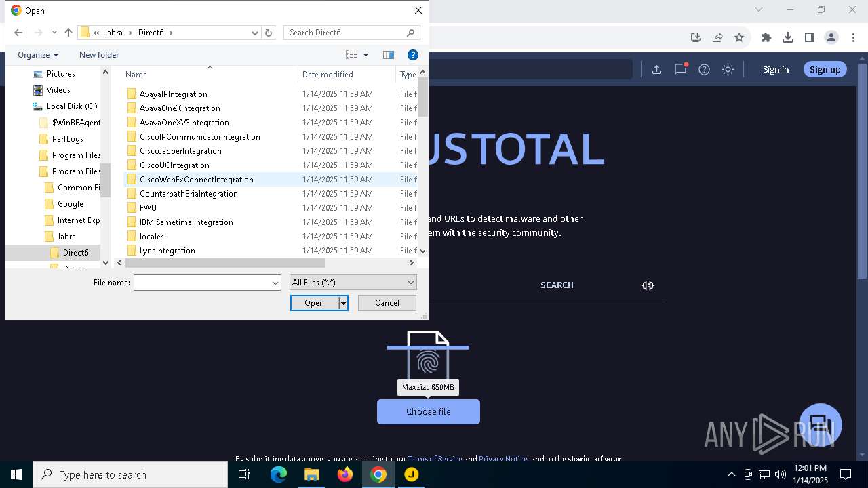Select Google folder in tree
The width and height of the screenshot is (868, 488).
pyautogui.click(x=71, y=204)
